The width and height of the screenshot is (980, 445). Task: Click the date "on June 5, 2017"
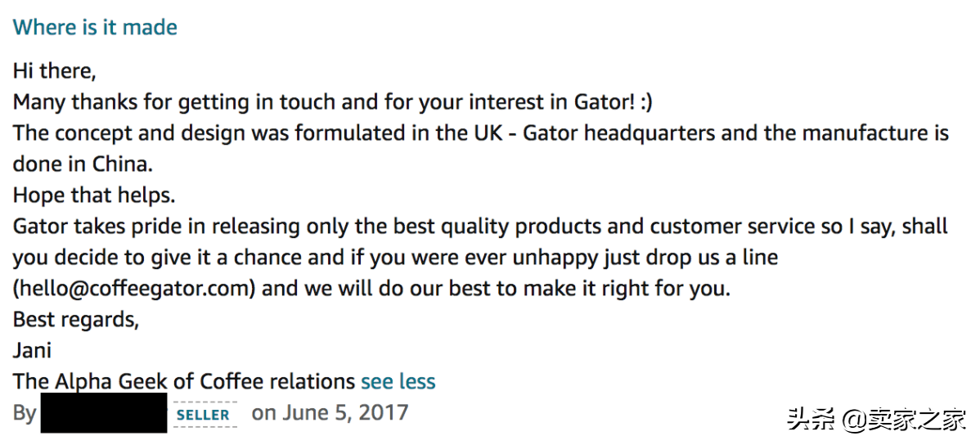point(330,412)
